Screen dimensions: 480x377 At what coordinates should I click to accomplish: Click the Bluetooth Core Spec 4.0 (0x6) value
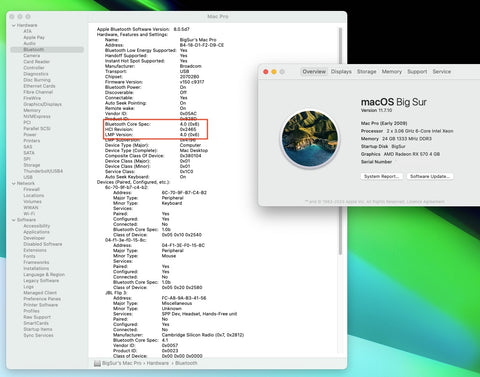[x=189, y=124]
